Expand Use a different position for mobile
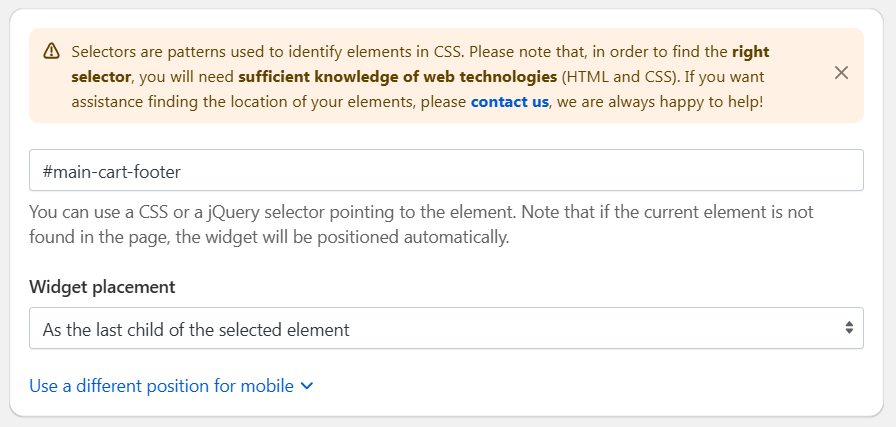Image resolution: width=896 pixels, height=427 pixels. tap(171, 386)
